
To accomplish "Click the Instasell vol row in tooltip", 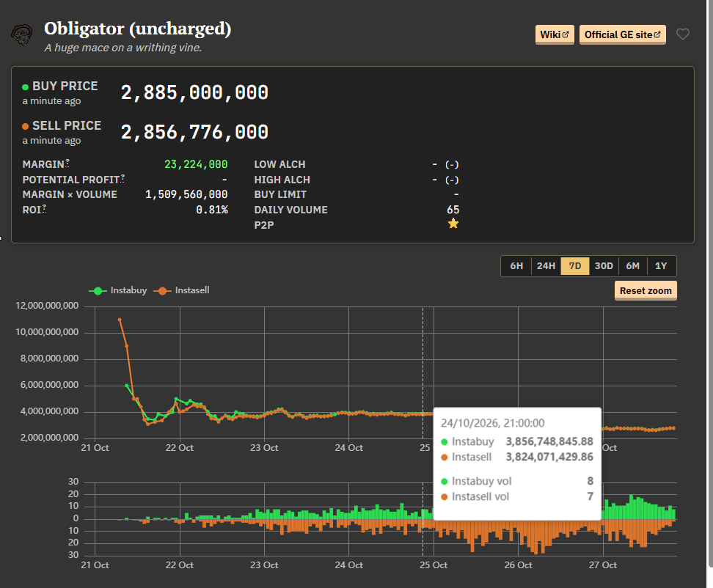I will point(517,496).
